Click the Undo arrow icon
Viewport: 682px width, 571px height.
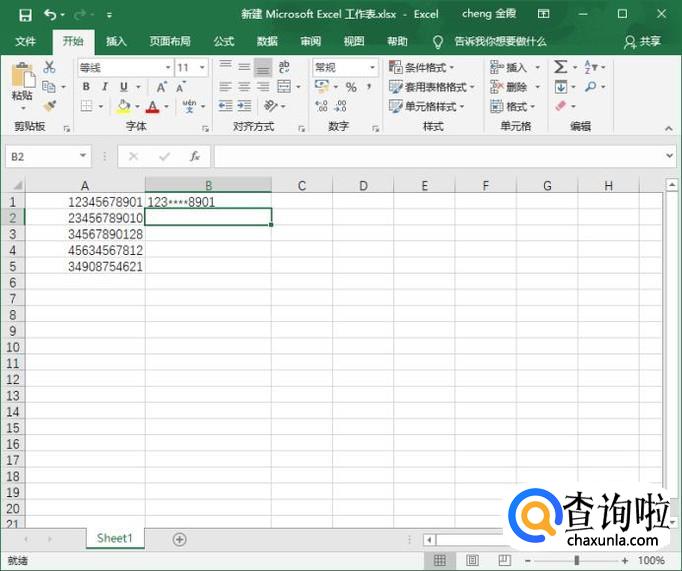pyautogui.click(x=50, y=15)
